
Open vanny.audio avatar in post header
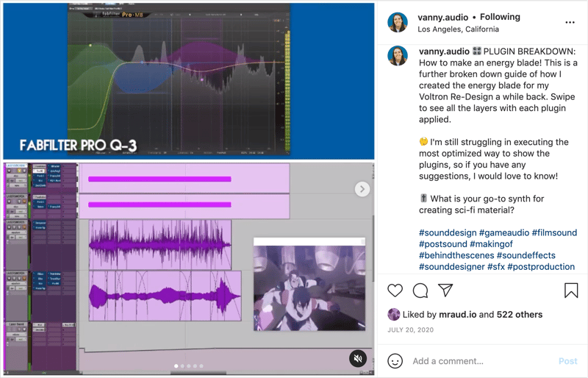[398, 22]
